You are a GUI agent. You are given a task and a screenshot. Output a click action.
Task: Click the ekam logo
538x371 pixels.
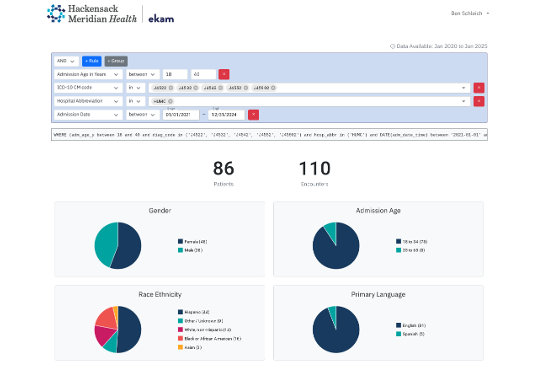point(161,19)
